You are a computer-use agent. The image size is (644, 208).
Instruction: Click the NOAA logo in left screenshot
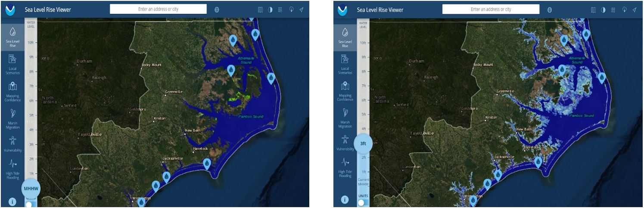[9, 9]
